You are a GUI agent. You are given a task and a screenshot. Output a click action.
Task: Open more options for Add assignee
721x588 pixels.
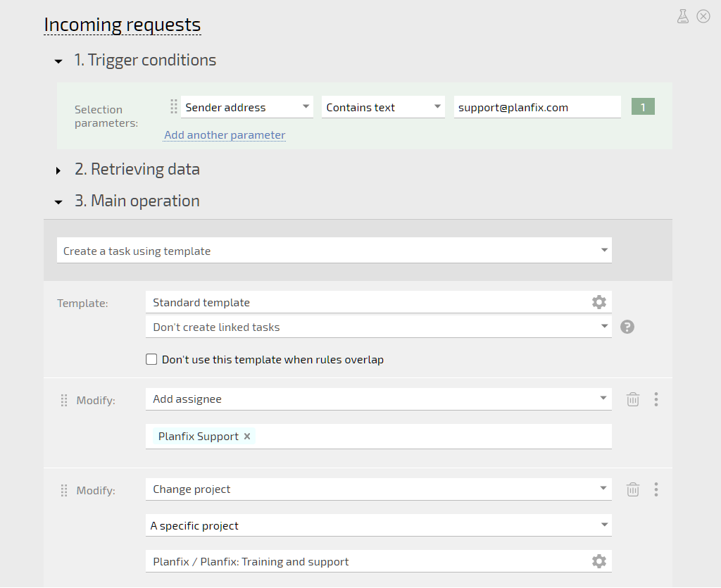(x=656, y=399)
